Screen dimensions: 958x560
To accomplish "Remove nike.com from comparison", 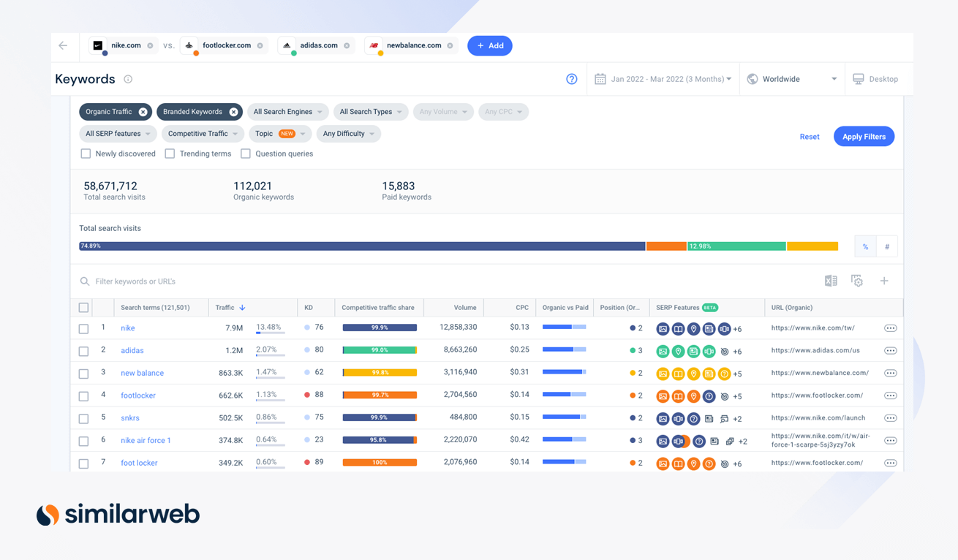I will (151, 45).
